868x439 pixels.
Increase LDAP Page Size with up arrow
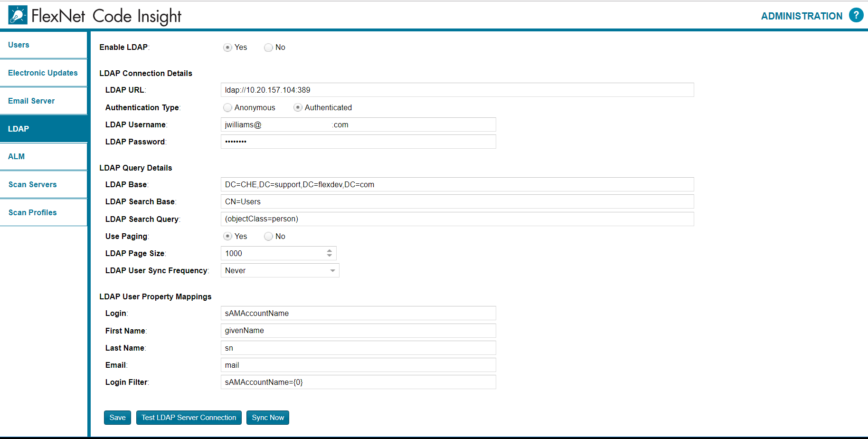coord(330,251)
